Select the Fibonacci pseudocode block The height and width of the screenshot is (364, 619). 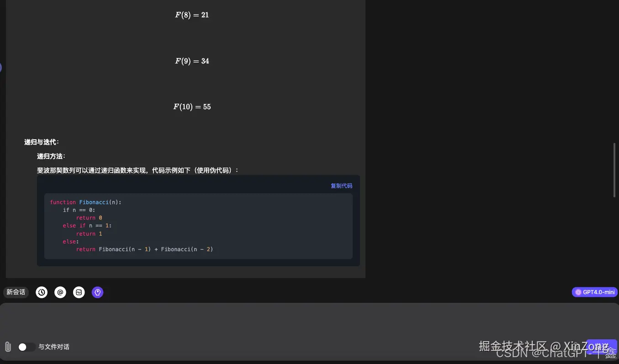tap(198, 226)
